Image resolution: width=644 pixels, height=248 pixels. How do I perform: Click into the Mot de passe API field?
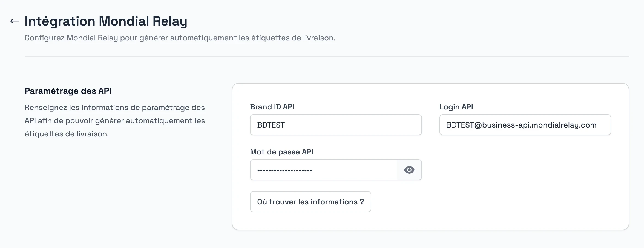point(323,170)
